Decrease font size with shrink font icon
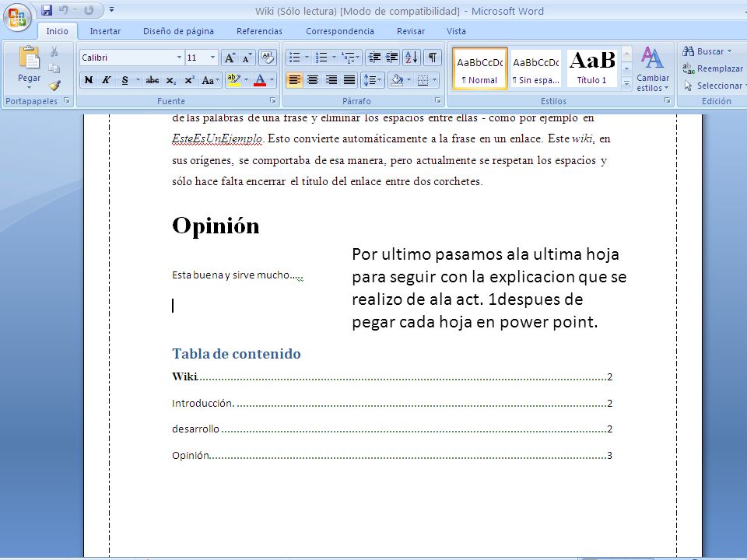Image resolution: width=747 pixels, height=560 pixels. click(247, 58)
